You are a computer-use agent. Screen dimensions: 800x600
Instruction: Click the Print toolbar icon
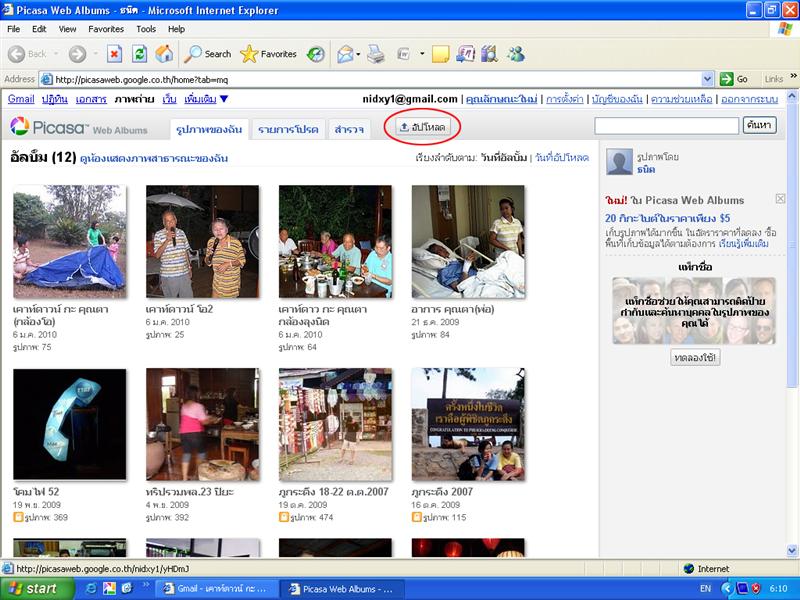[x=375, y=54]
